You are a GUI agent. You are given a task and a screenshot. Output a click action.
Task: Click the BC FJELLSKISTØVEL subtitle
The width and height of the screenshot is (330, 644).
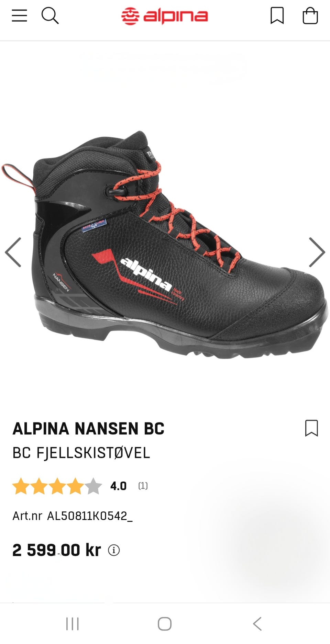tap(81, 453)
